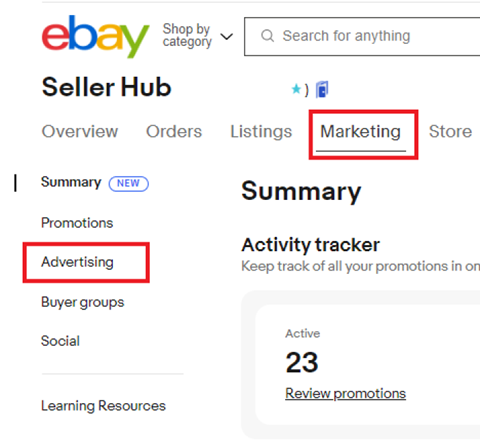Select the Marketing tab
480x445 pixels.
coord(360,131)
